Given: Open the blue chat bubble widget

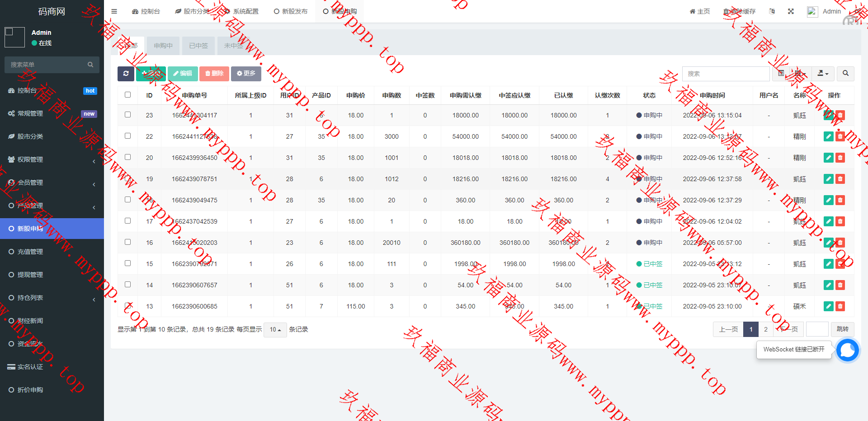Looking at the screenshot, I should pyautogui.click(x=847, y=350).
